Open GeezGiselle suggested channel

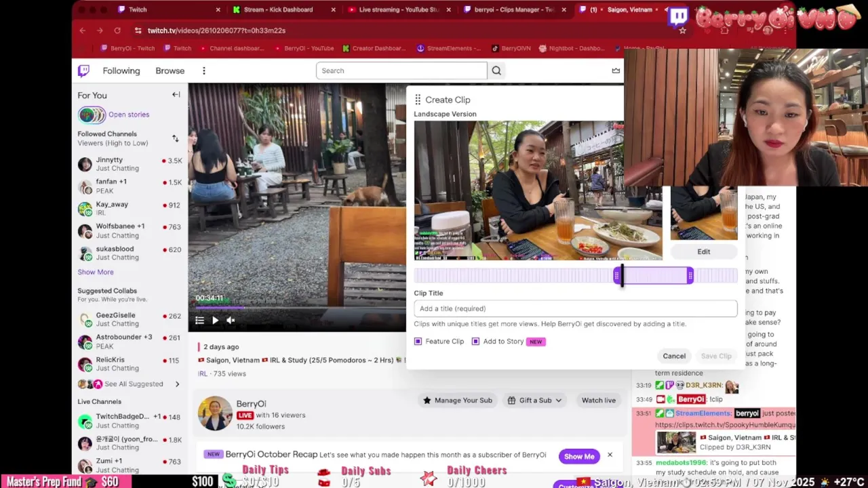tap(130, 319)
